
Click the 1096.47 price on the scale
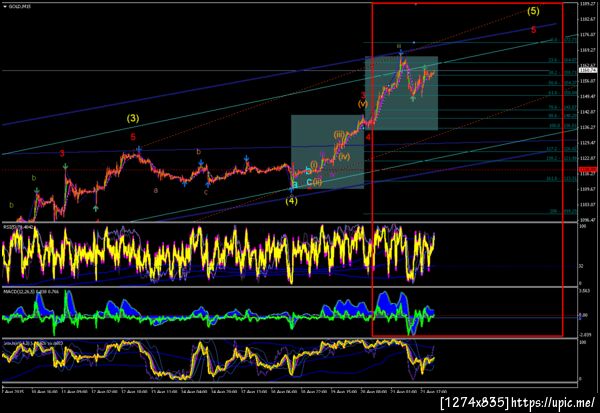(587, 220)
